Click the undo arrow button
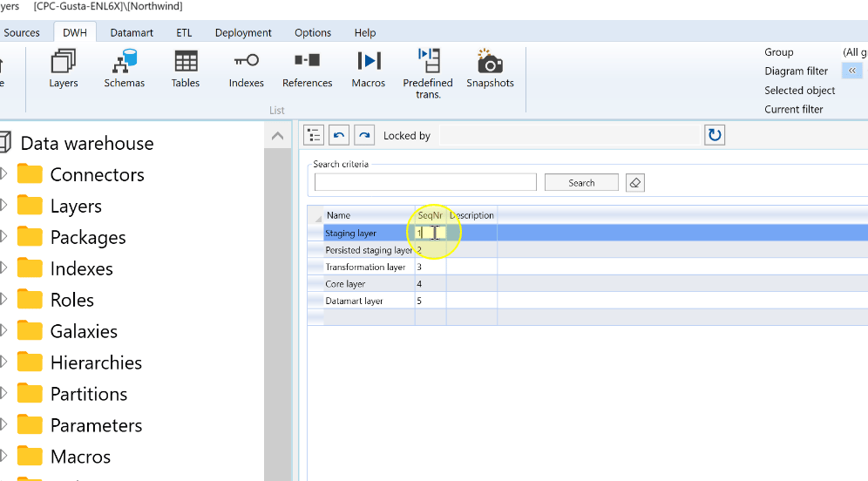The width and height of the screenshot is (868, 481). click(x=339, y=135)
